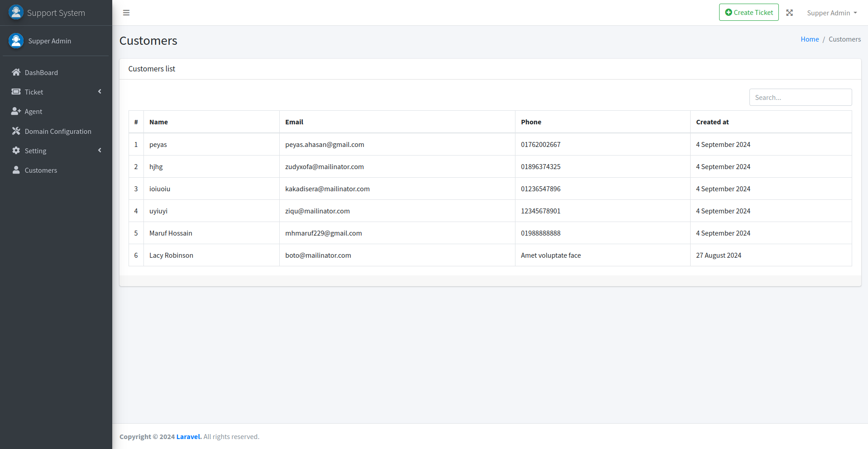This screenshot has width=868, height=449.
Task: Open the Laravel footer link
Action: pyautogui.click(x=189, y=437)
